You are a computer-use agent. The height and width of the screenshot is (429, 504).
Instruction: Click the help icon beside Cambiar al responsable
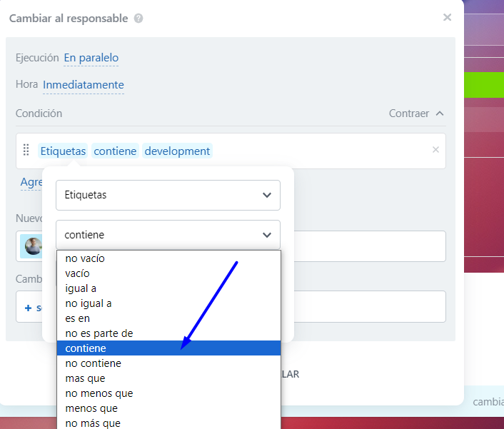(x=138, y=19)
